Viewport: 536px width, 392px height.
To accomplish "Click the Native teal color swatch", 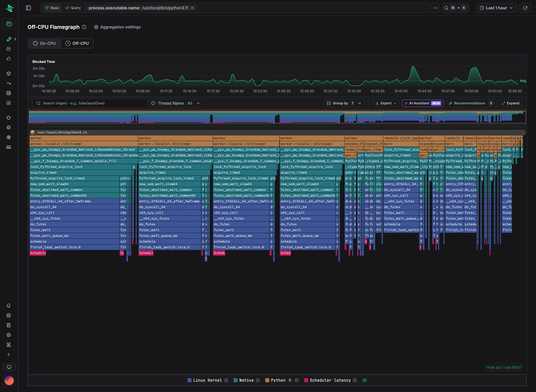I will point(236,380).
